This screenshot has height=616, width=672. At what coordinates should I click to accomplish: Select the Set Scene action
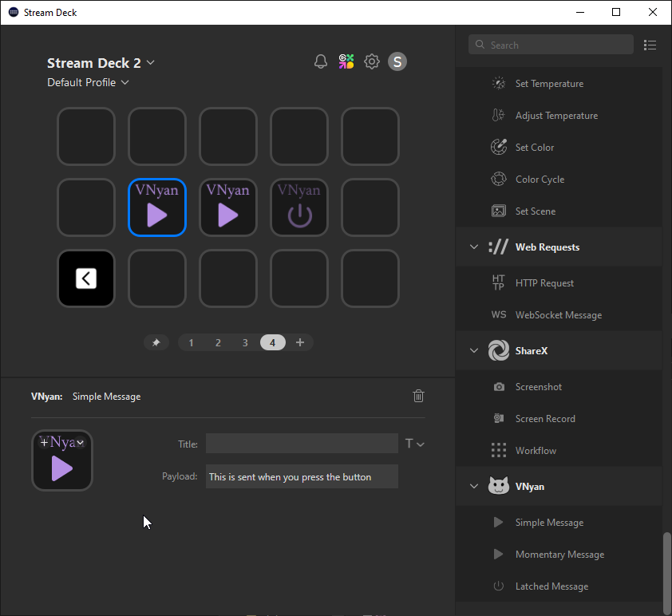tap(559, 211)
